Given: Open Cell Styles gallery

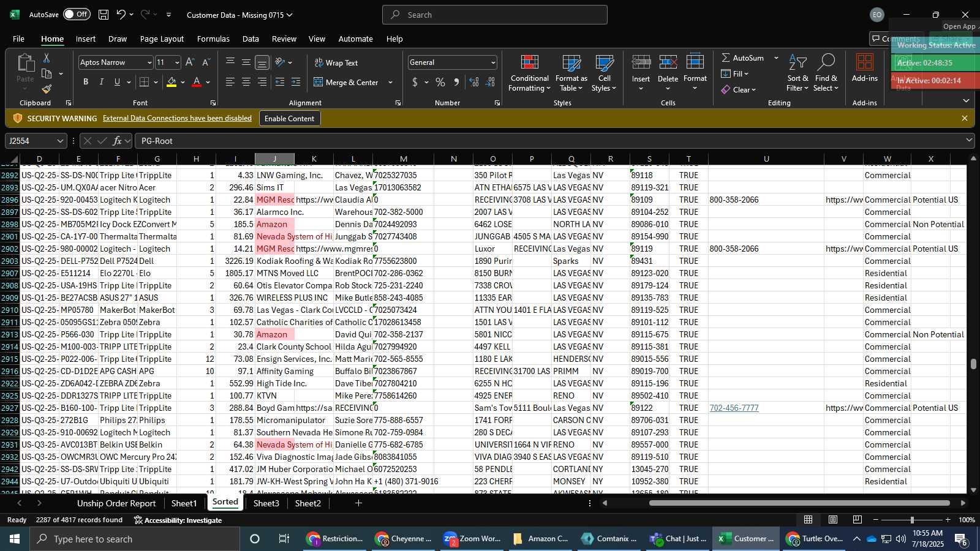Looking at the screenshot, I should pos(604,73).
